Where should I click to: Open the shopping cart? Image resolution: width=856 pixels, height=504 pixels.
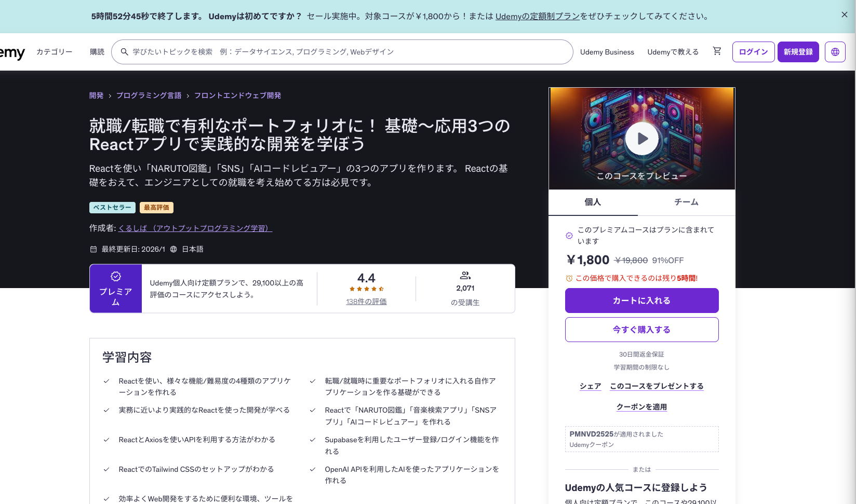pyautogui.click(x=717, y=51)
